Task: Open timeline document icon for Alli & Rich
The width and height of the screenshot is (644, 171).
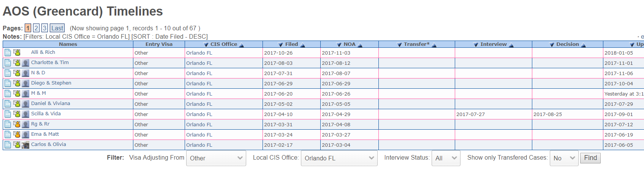Action: (8, 52)
